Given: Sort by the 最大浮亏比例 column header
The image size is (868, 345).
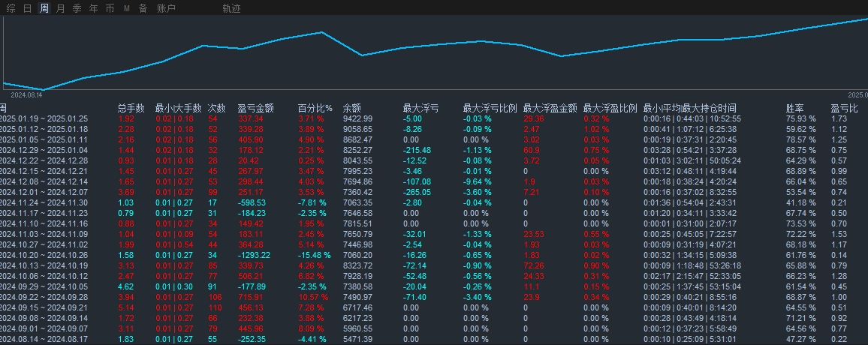Looking at the screenshot, I should [490, 108].
